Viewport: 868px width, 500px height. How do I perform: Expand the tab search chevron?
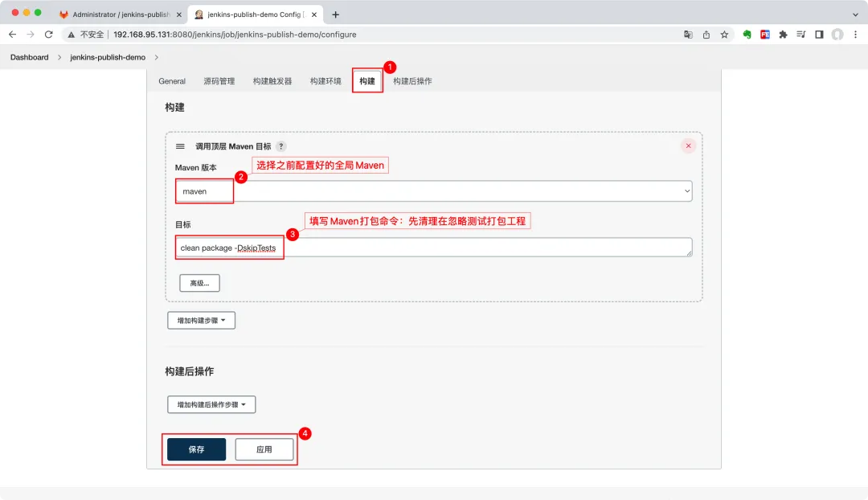tap(855, 14)
